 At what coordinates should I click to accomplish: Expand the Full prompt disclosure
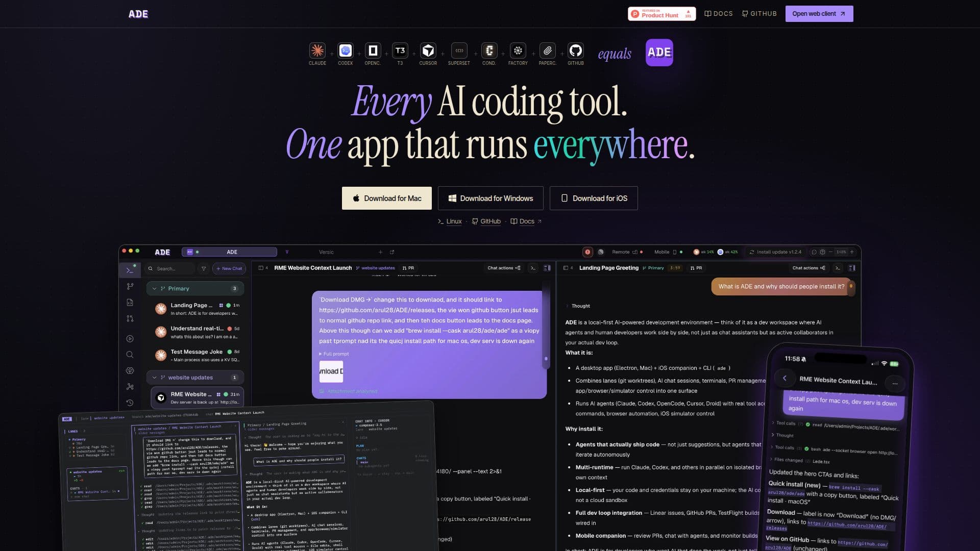(334, 354)
